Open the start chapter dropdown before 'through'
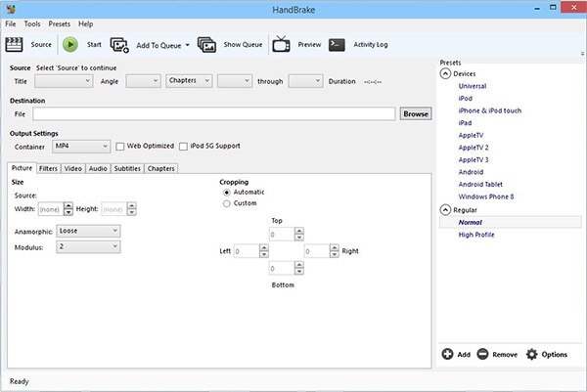Screen dimensions: 587x392 (235, 81)
